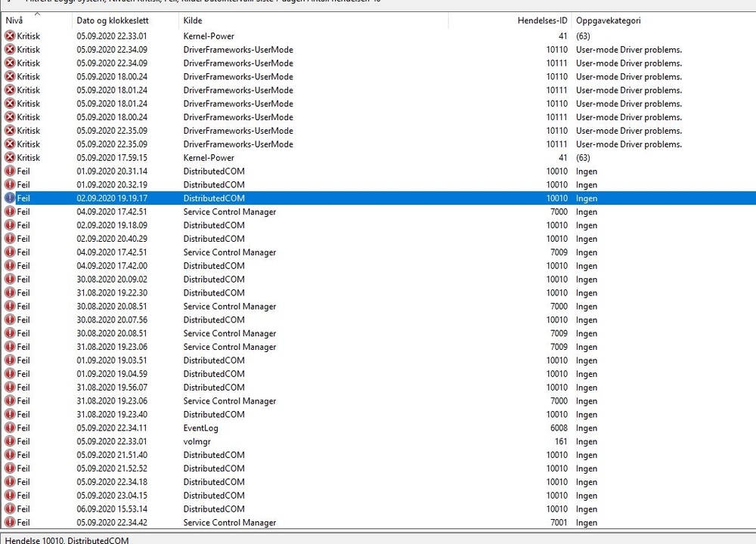Click 'Ingen' in the 06.09.2020 15.53.14 row
This screenshot has width=756, height=544.
[587, 508]
